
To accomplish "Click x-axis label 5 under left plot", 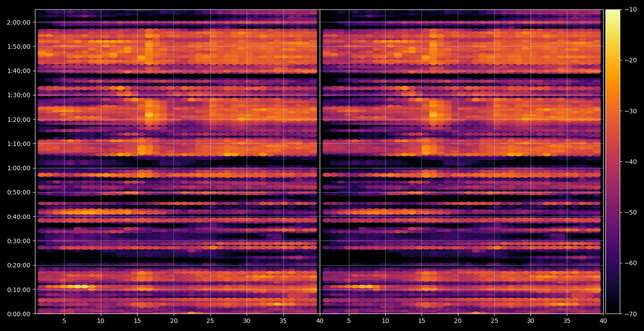I will coord(64,321).
